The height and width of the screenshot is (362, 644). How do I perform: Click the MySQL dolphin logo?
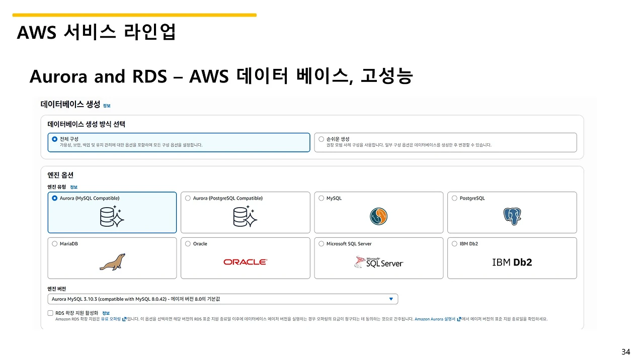tap(378, 217)
